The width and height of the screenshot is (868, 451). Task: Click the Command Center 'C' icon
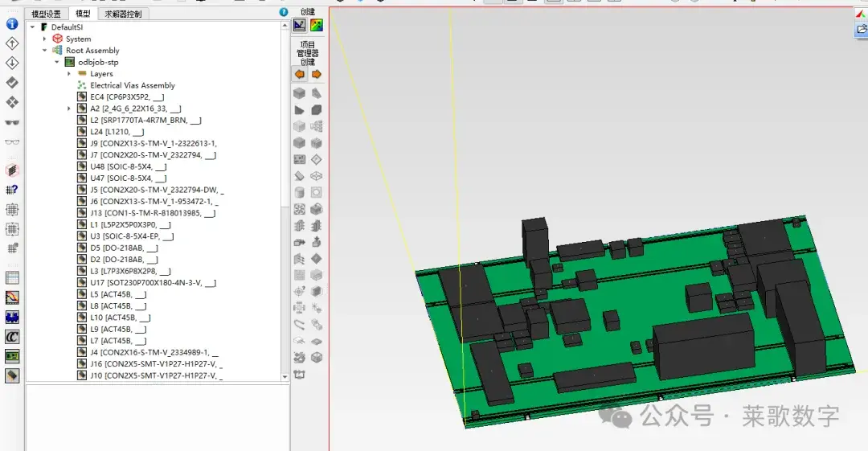pyautogui.click(x=12, y=336)
